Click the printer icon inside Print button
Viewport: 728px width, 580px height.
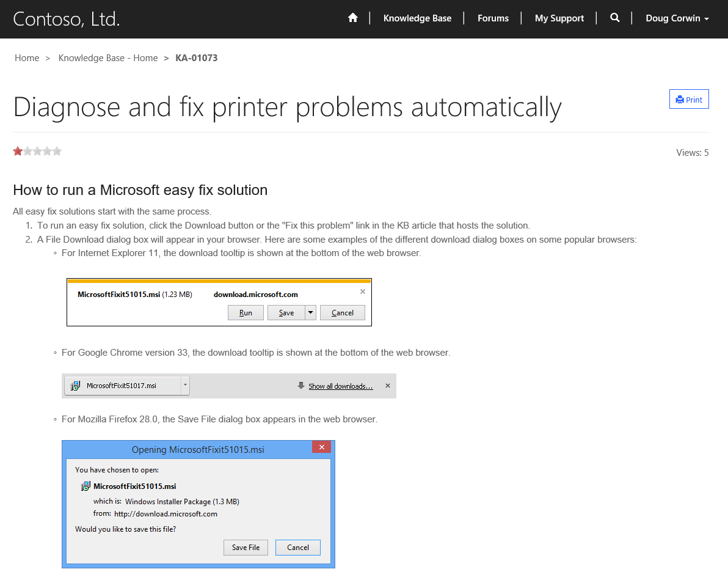point(680,100)
